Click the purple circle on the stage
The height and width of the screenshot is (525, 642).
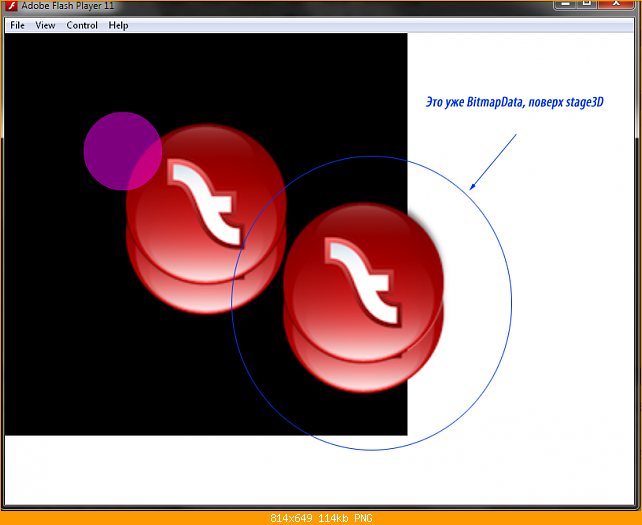coord(122,151)
